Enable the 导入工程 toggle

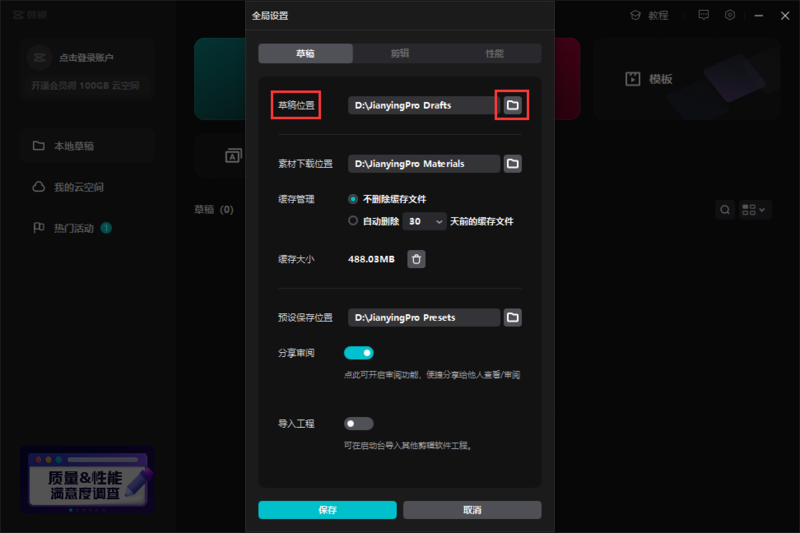click(358, 424)
